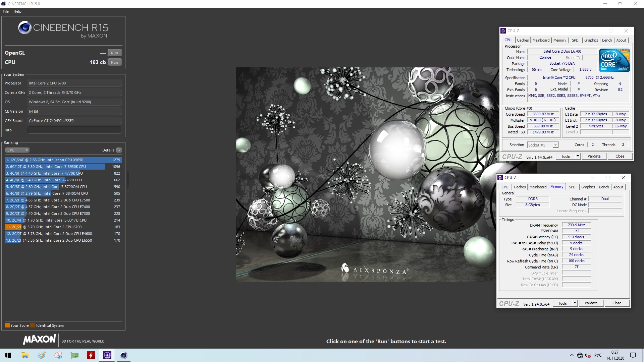Image resolution: width=644 pixels, height=362 pixels.
Task: Open SPD tab in bottom CPU-Z
Action: click(x=572, y=187)
